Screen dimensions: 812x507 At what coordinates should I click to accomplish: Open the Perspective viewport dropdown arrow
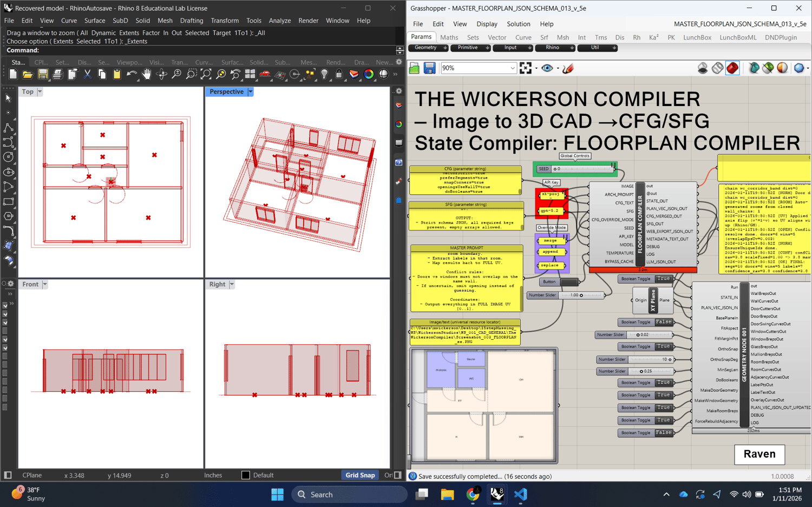tap(250, 92)
